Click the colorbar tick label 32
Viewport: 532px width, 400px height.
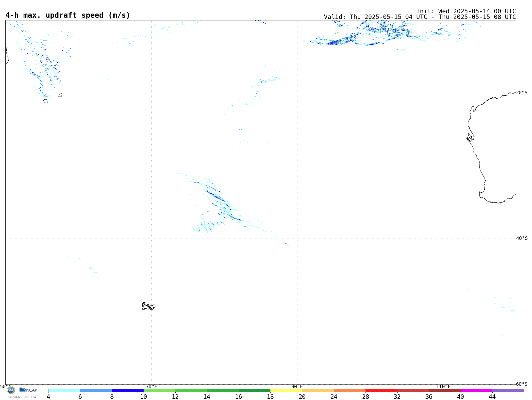tap(397, 397)
